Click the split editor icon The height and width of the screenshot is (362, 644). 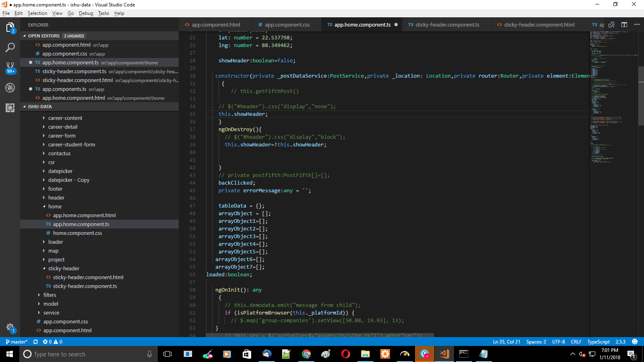pos(624,25)
